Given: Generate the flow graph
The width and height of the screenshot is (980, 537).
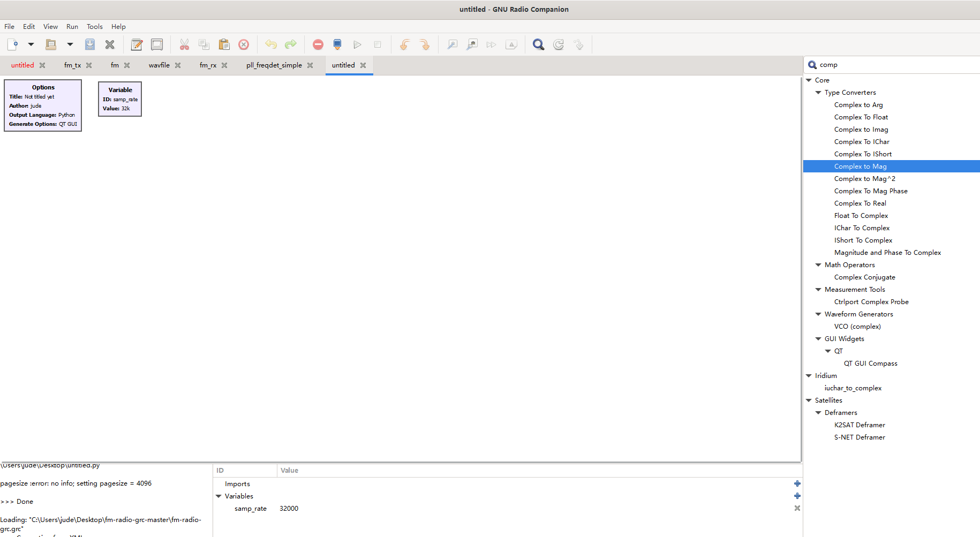Looking at the screenshot, I should click(337, 44).
